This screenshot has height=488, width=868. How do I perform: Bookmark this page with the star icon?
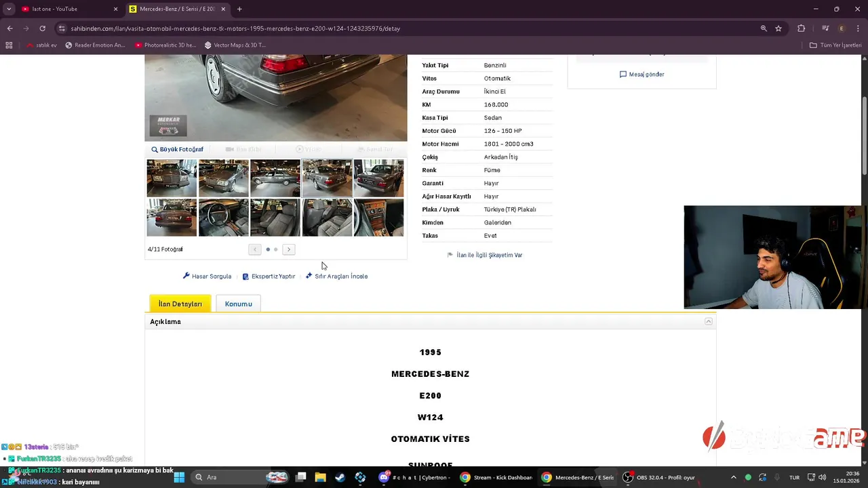pyautogui.click(x=778, y=28)
